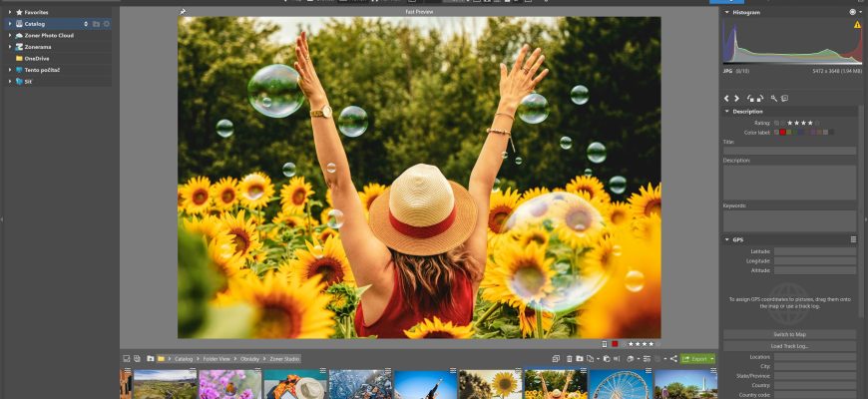Click the histogram clipping warning triangle
Screen dimensions: 868x399
[x=857, y=25]
